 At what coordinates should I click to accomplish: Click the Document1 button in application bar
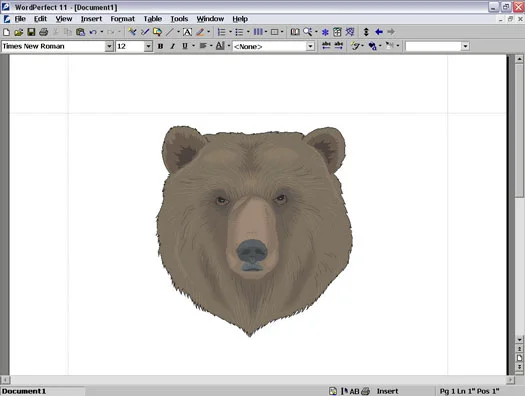[43, 391]
